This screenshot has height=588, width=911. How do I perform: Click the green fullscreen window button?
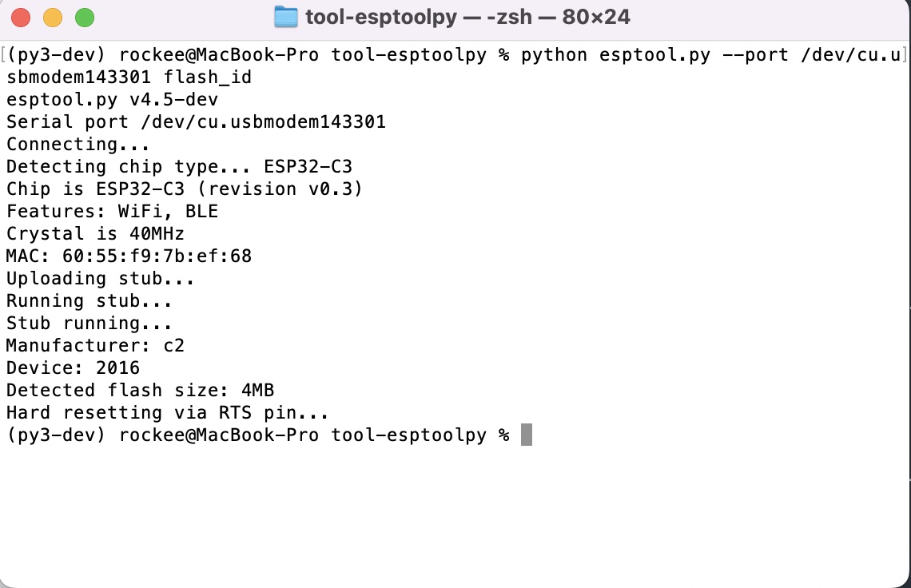85,18
